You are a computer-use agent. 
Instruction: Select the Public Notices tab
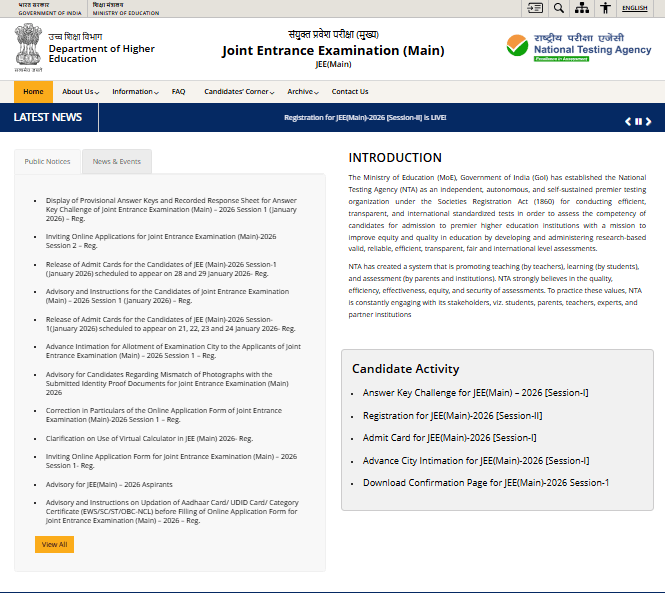click(x=47, y=162)
